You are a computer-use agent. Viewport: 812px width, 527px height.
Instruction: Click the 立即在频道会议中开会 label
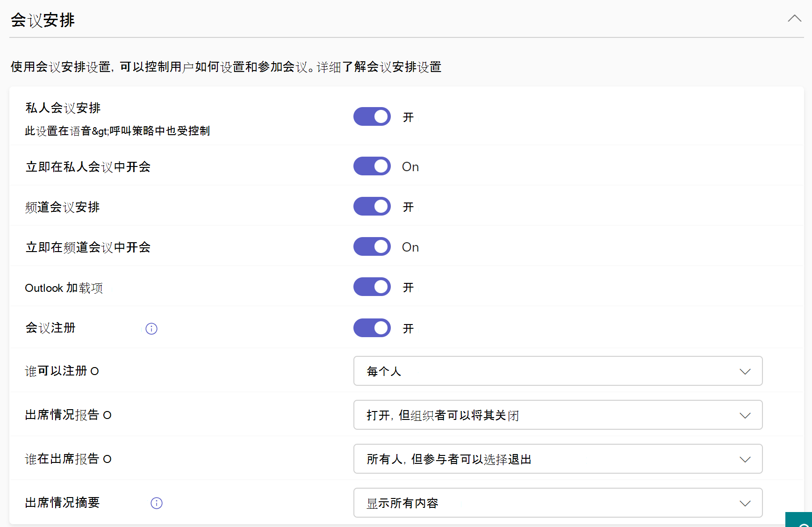pos(88,247)
